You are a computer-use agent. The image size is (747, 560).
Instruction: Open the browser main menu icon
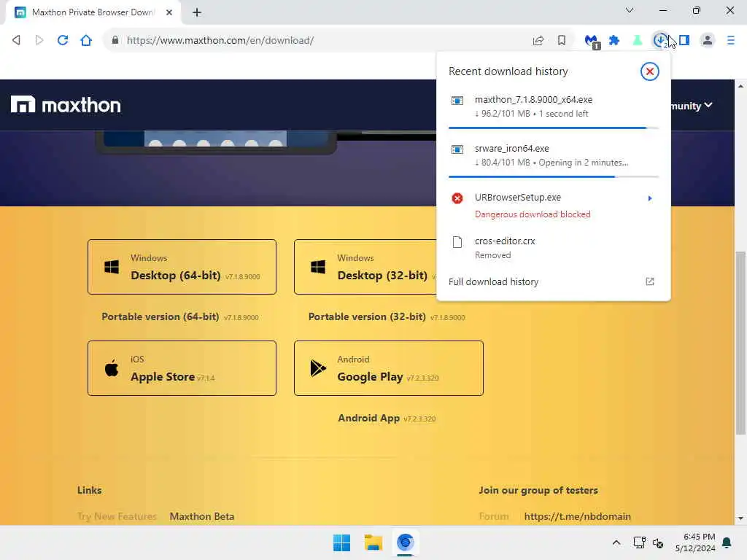[x=731, y=41]
